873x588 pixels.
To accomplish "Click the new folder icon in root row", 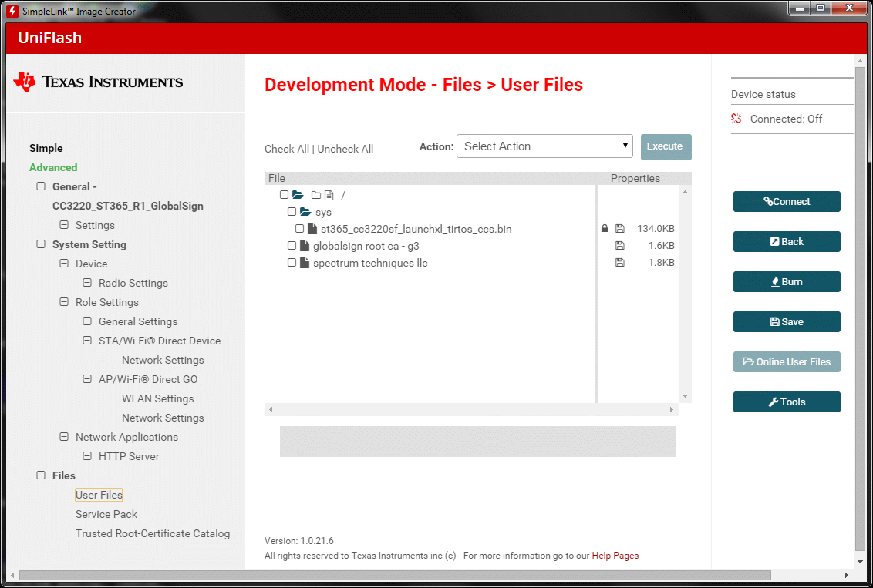I will pos(315,195).
